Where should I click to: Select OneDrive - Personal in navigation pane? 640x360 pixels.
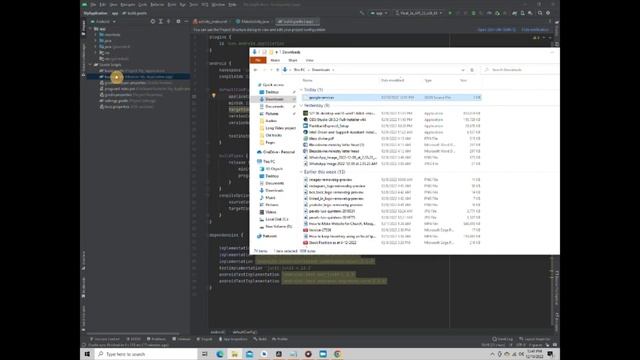pos(276,152)
